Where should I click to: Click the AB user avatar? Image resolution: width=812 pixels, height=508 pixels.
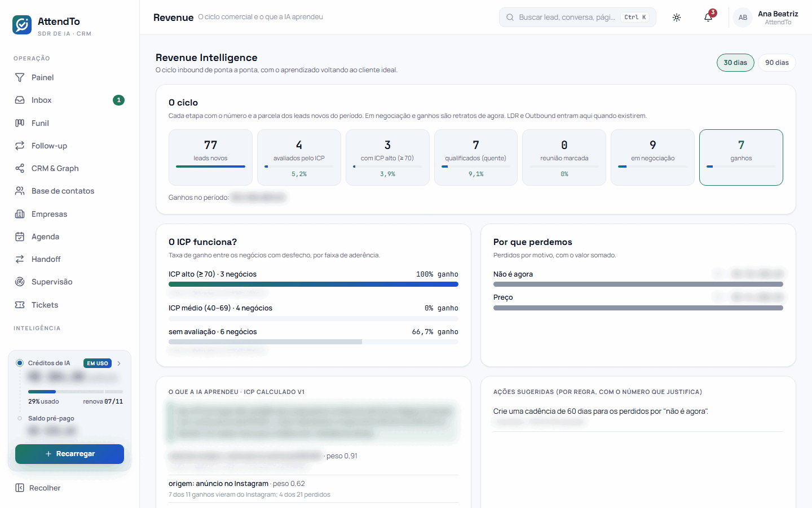[x=743, y=17]
